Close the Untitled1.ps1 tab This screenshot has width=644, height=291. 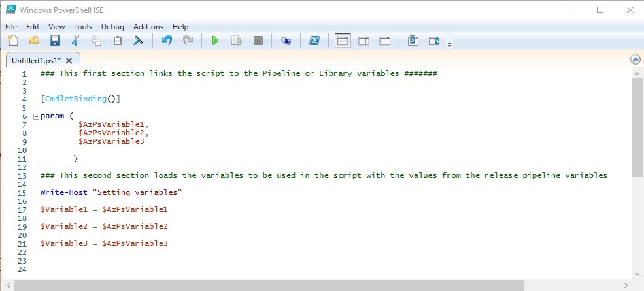pos(69,60)
